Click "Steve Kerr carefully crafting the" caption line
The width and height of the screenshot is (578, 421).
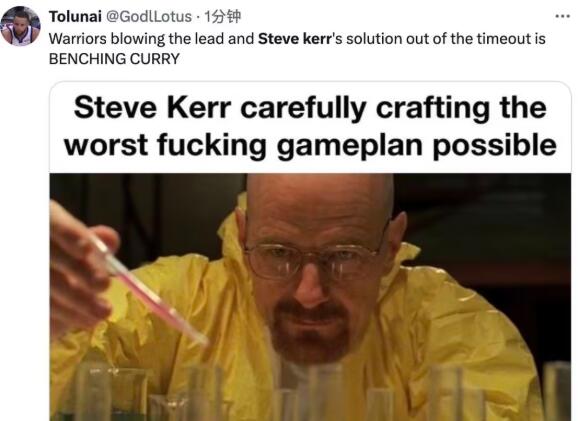[310, 108]
